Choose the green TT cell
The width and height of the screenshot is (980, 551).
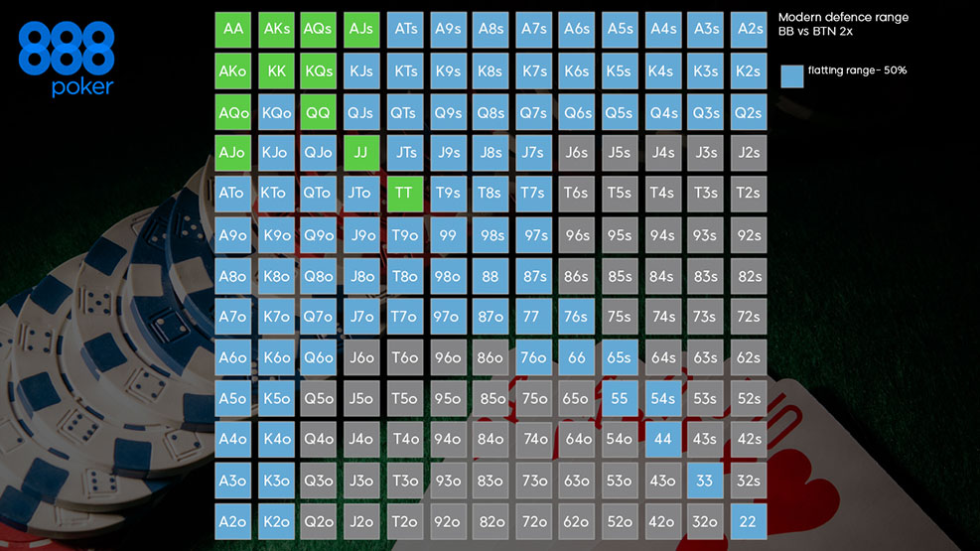[404, 194]
